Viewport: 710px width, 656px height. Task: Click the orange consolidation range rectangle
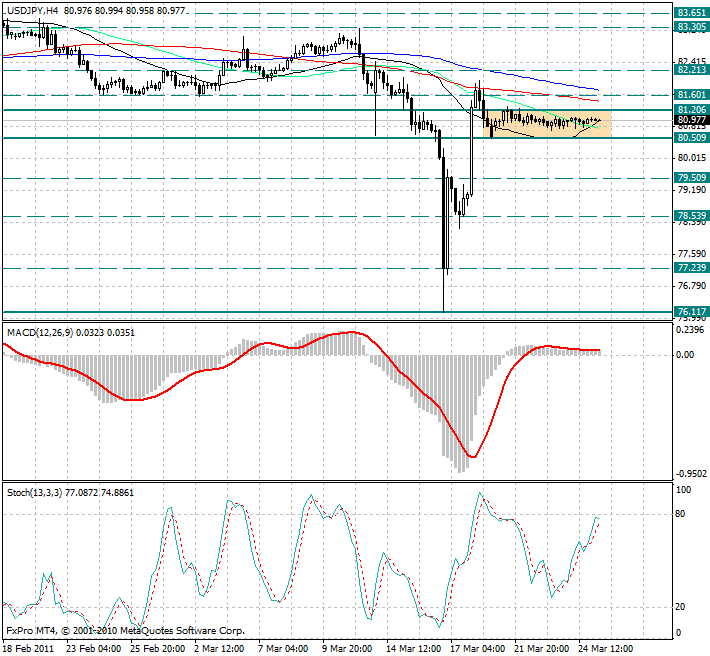pyautogui.click(x=547, y=124)
